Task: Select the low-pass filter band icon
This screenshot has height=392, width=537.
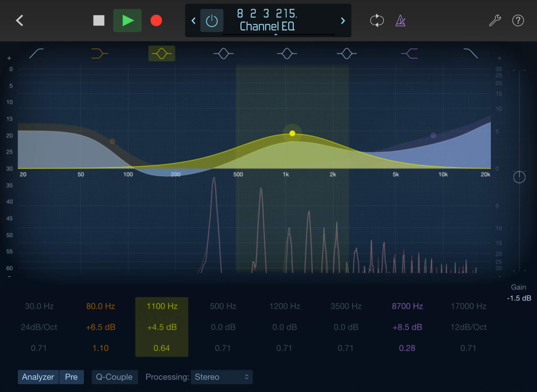Action: click(471, 53)
